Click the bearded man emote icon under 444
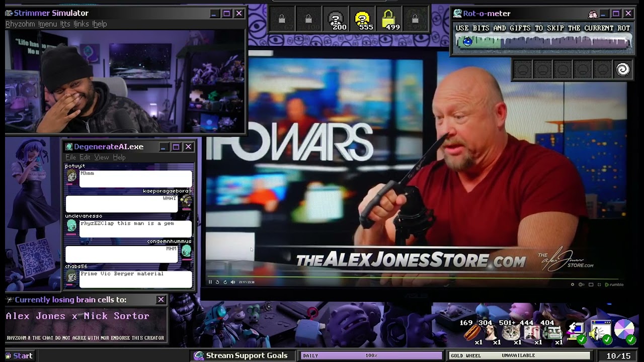 click(x=532, y=332)
